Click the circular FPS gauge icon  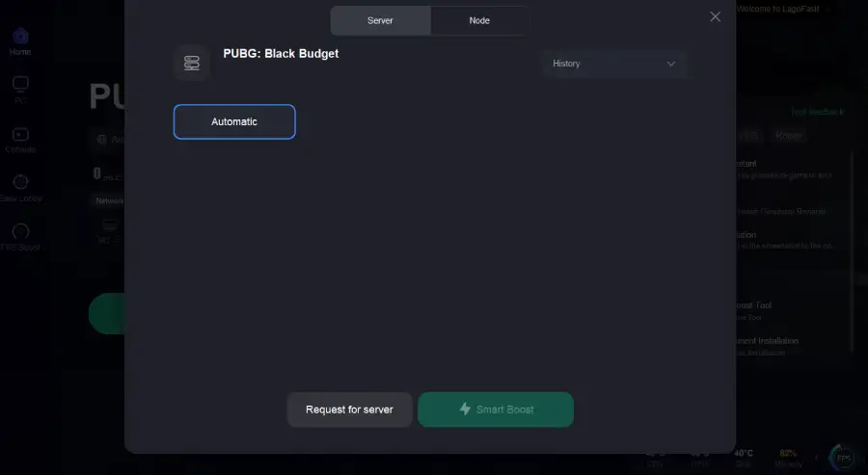tap(844, 458)
